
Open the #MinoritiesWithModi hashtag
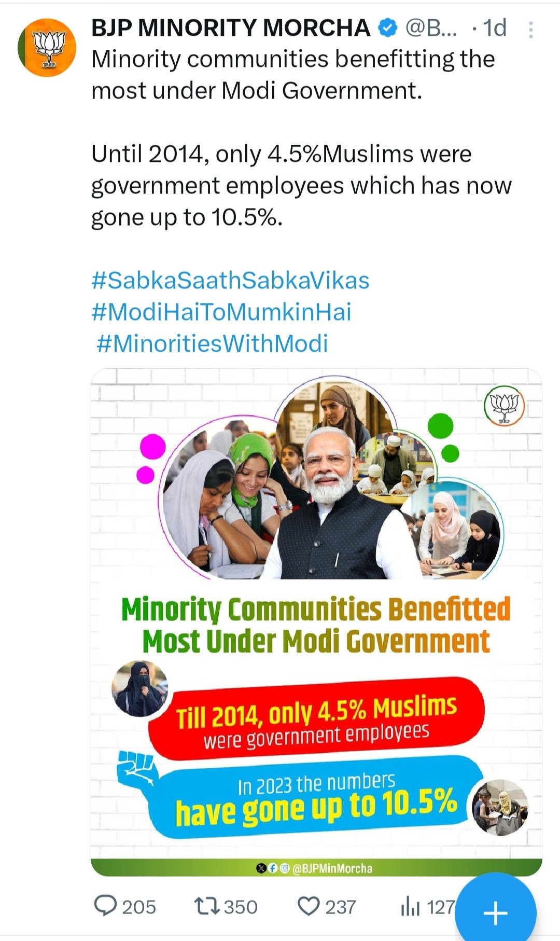(212, 344)
